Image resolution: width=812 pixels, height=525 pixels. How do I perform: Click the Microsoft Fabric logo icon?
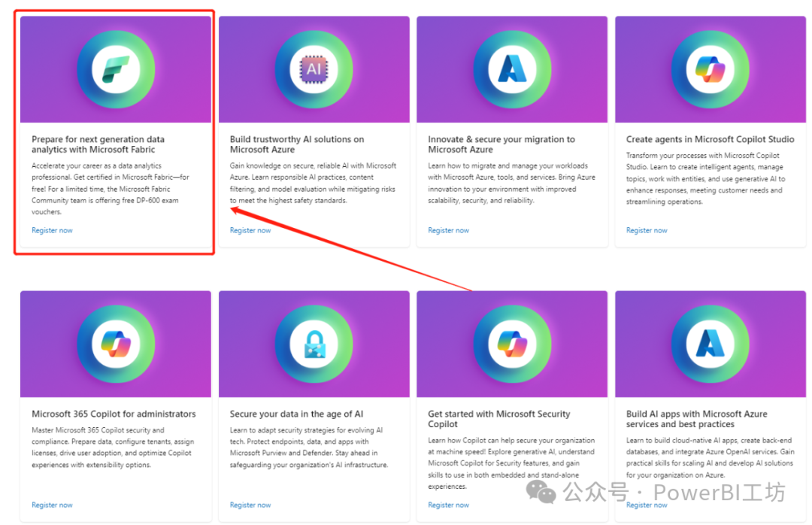click(x=116, y=69)
